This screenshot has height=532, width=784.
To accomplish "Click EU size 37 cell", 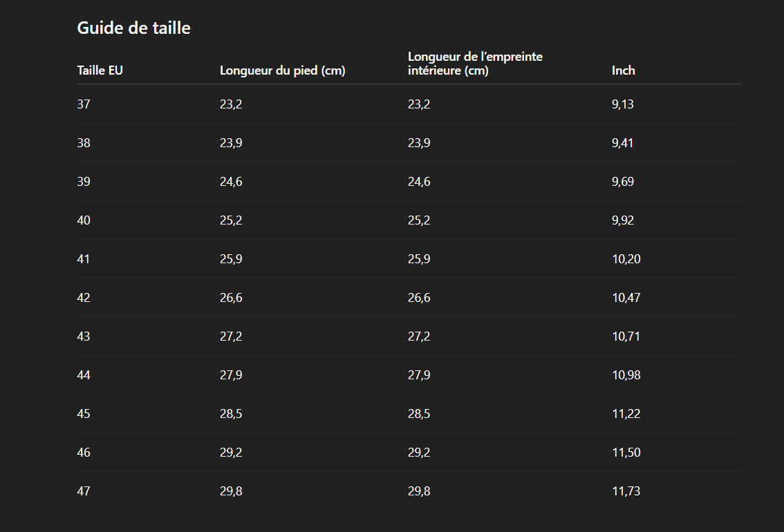I will 84,104.
